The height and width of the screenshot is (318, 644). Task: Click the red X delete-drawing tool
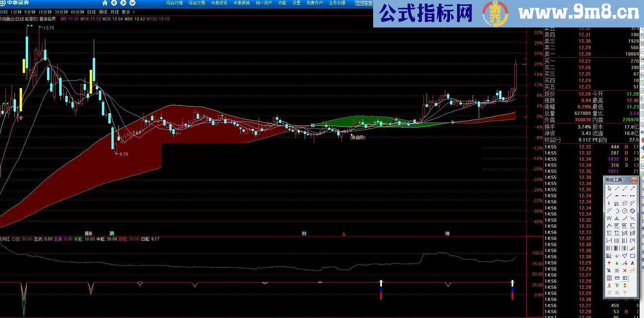pyautogui.click(x=625, y=270)
